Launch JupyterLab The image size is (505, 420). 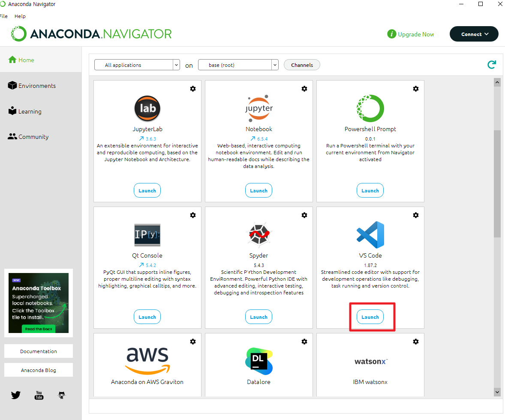[147, 191]
